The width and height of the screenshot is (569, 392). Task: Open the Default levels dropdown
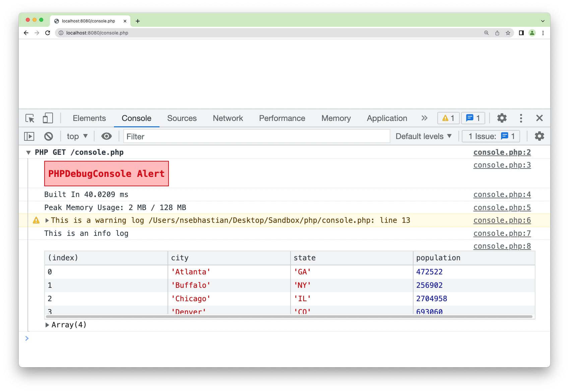click(x=423, y=136)
